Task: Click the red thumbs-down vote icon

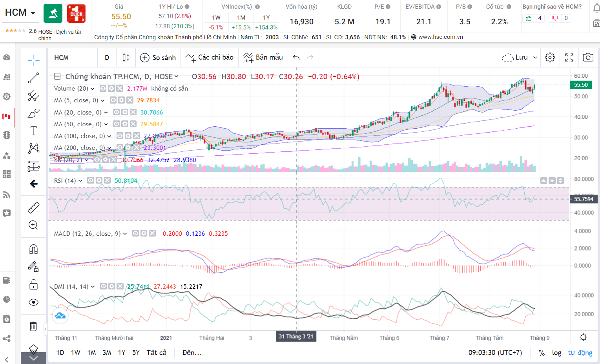Action: (x=555, y=18)
